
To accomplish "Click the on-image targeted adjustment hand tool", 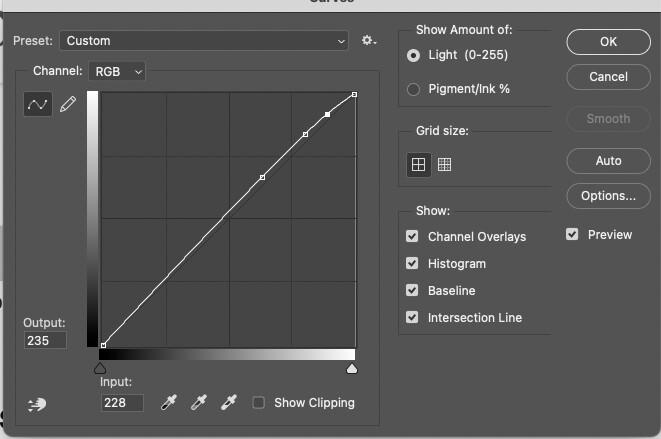I will click(x=37, y=404).
